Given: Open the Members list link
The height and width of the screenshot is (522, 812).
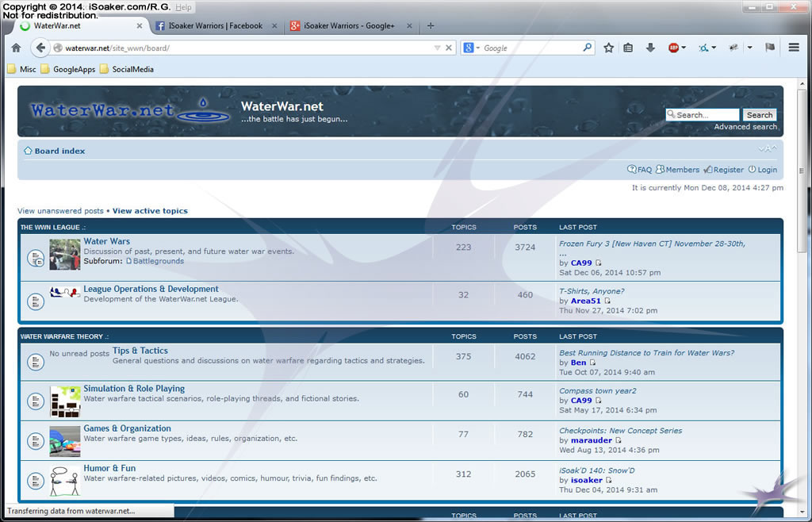Looking at the screenshot, I should pos(677,169).
